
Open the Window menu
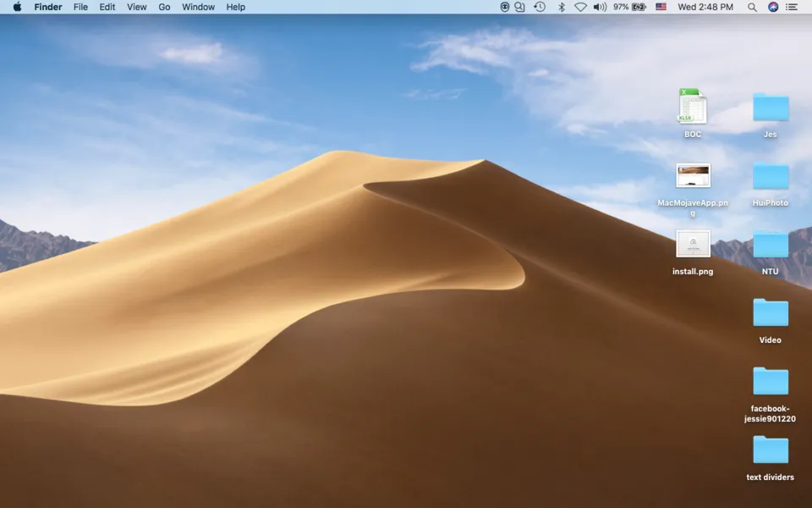coord(198,7)
